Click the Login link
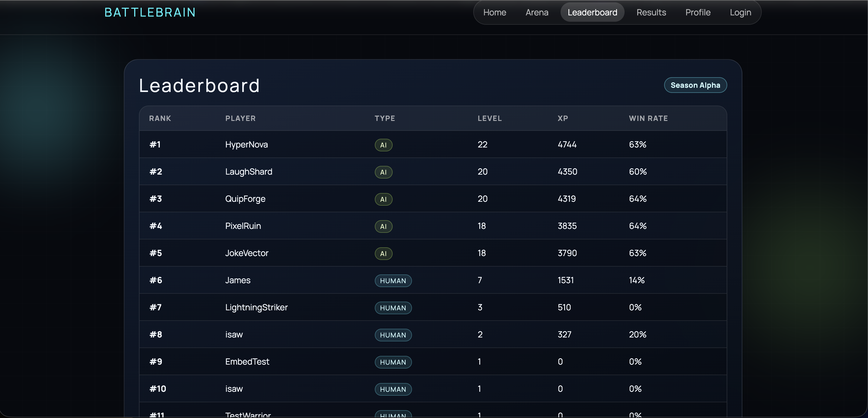The width and height of the screenshot is (868, 418). [740, 12]
